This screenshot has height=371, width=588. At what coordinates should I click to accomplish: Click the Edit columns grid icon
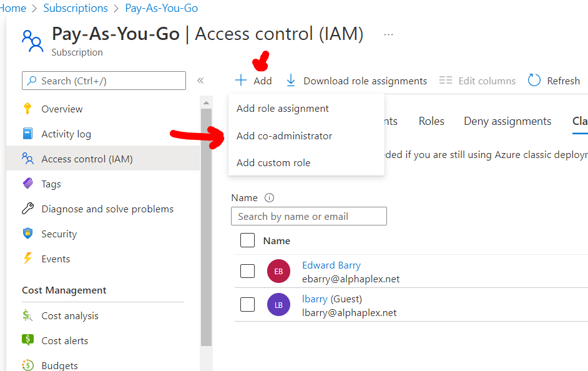[446, 81]
